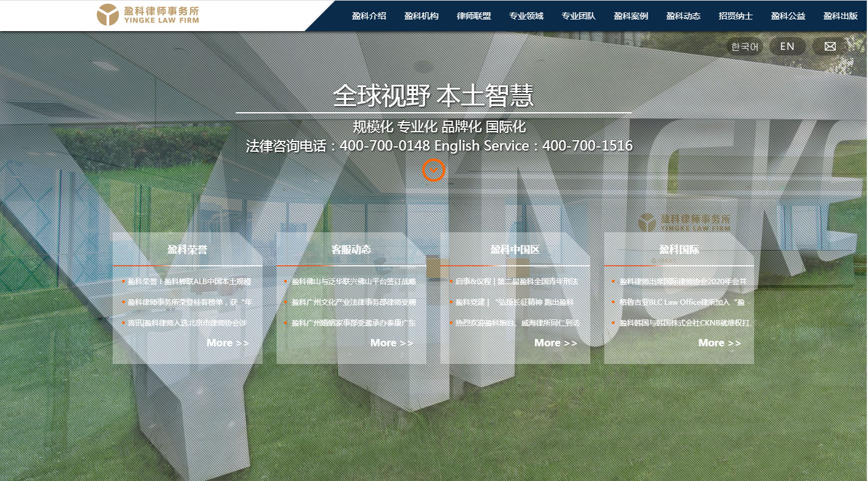Open the envelope mail icon

point(830,46)
